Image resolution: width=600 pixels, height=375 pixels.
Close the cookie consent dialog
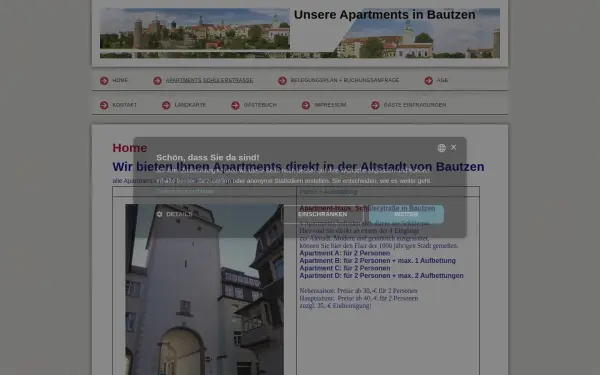pyautogui.click(x=453, y=147)
